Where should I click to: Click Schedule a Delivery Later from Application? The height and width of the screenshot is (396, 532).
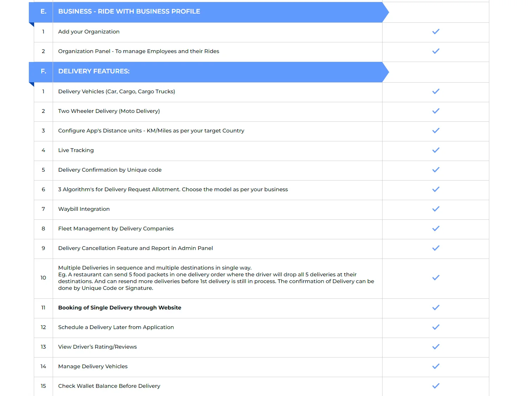[116, 327]
